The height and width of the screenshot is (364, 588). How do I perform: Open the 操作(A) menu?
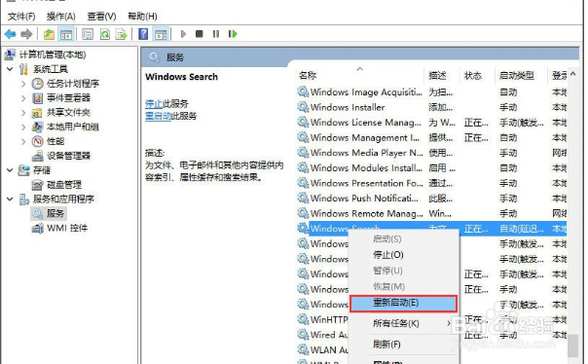coord(60,17)
